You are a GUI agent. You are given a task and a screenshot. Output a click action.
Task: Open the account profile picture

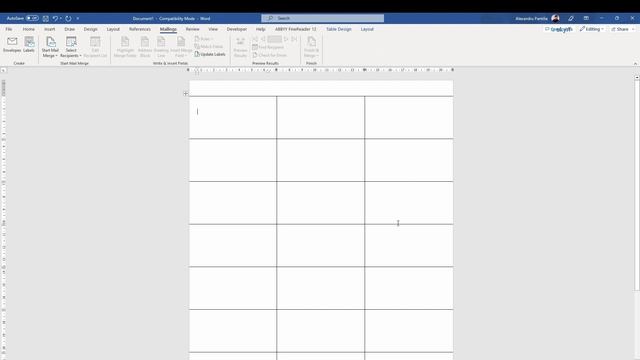(x=556, y=18)
